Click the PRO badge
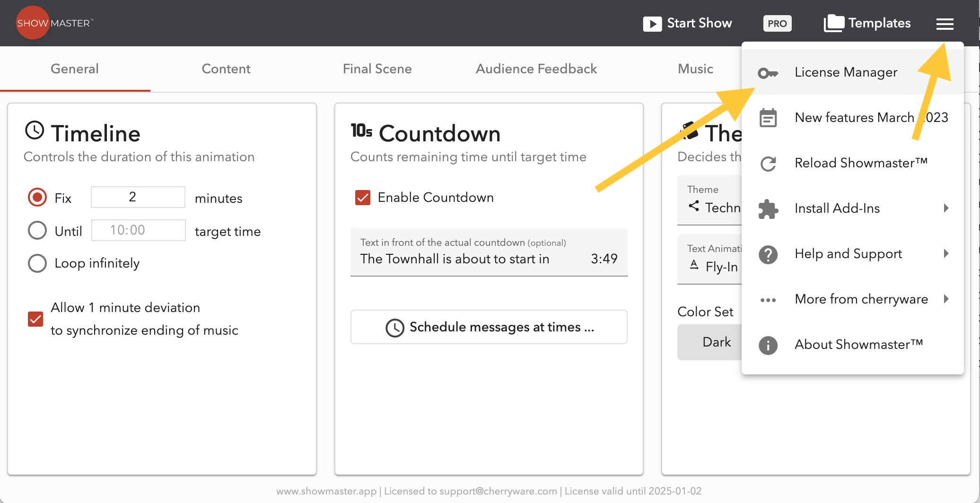Viewport: 980px width, 503px height. (x=777, y=23)
